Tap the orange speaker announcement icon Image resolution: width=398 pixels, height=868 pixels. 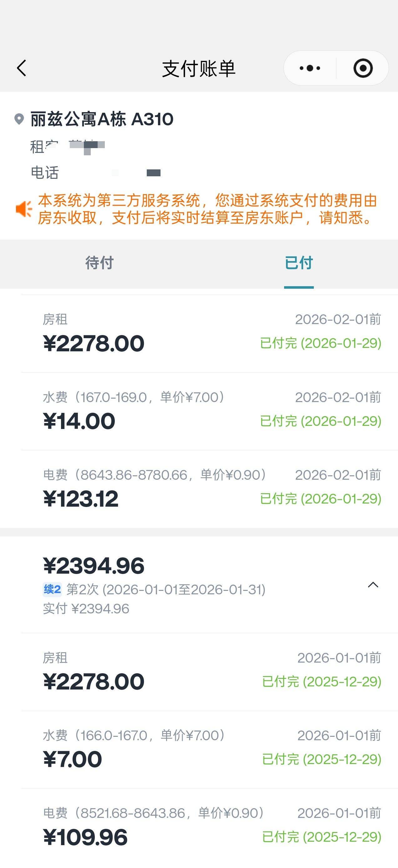tap(24, 209)
